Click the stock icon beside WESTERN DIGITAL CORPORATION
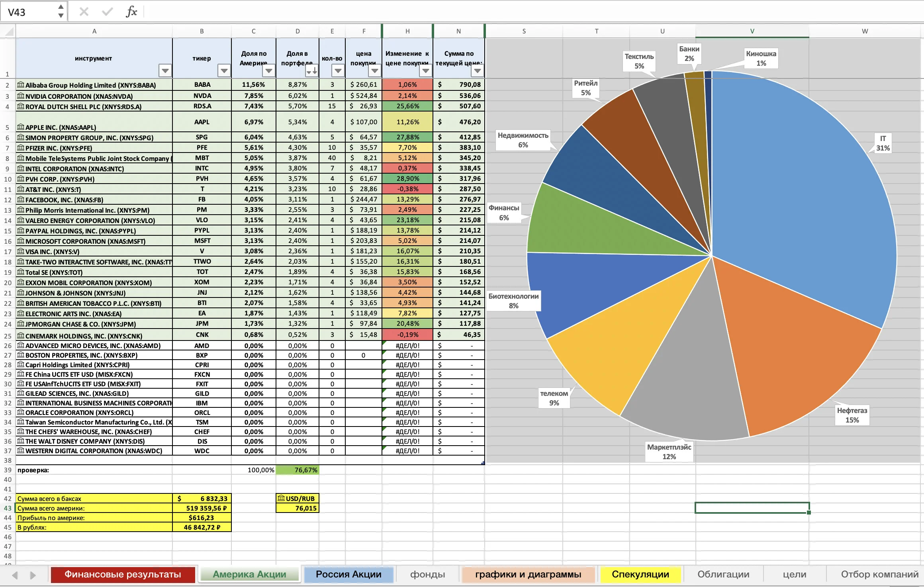Screen dimensions: 924x587 (x=21, y=450)
